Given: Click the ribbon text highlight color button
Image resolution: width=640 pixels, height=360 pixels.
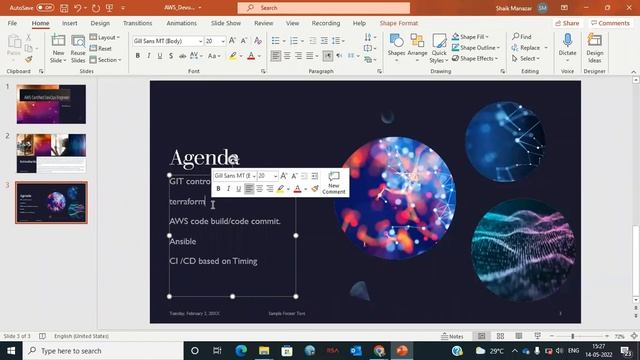Looking at the screenshot, I should coord(233,56).
